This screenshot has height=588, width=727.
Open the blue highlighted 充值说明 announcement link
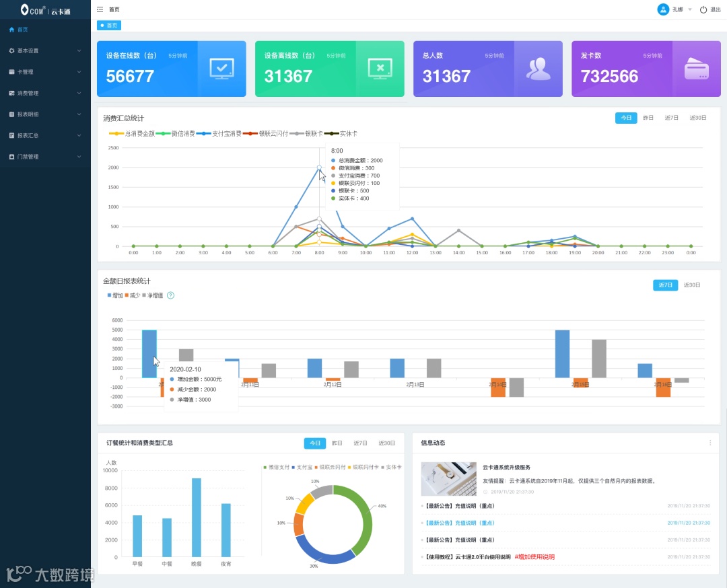click(x=460, y=523)
